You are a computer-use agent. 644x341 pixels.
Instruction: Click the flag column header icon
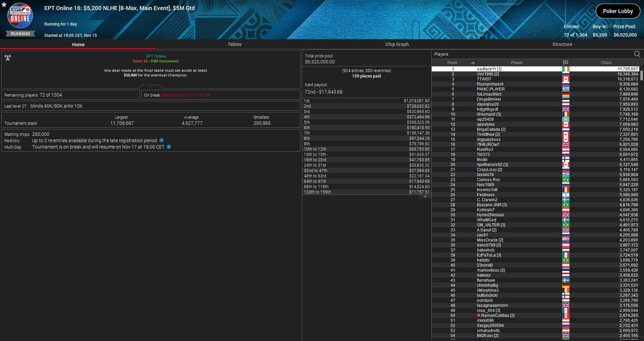pos(566,63)
